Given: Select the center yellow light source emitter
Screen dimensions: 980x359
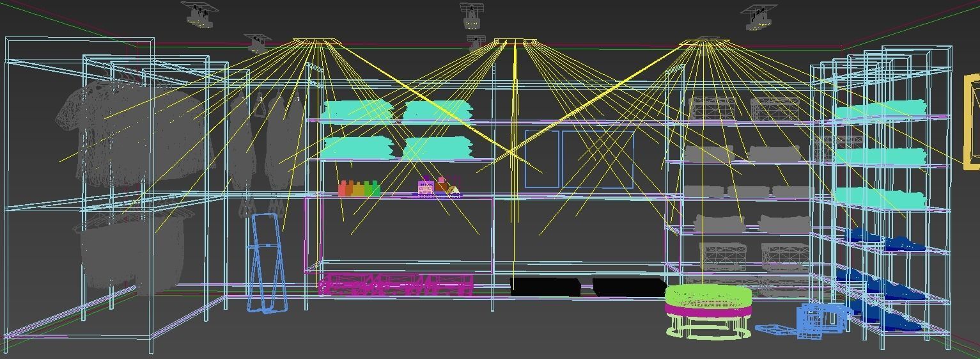Looking at the screenshot, I should (x=515, y=42).
